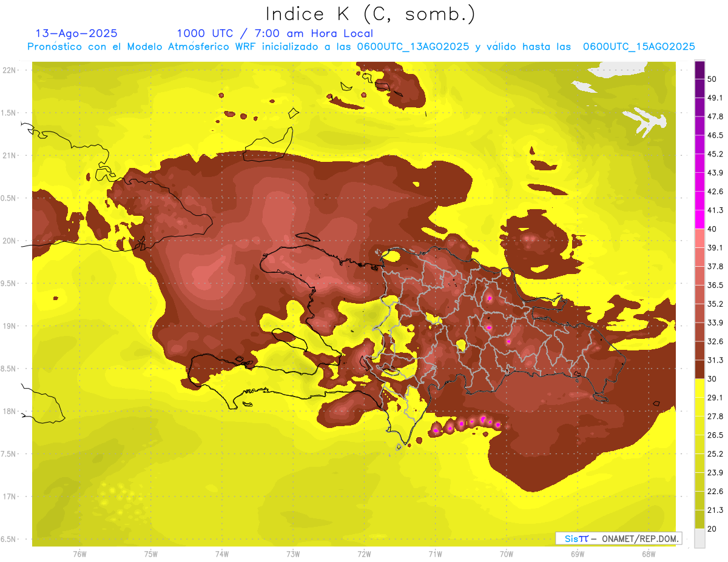Click the dark purple swatch above 50 in the colorbar
This screenshot has width=728, height=562.
click(699, 70)
